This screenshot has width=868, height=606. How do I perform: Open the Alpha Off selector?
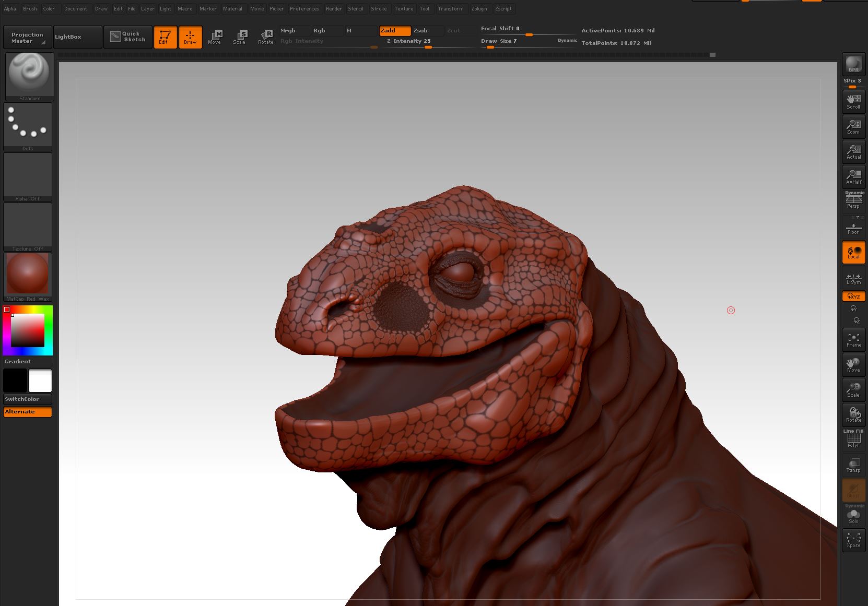coord(28,177)
